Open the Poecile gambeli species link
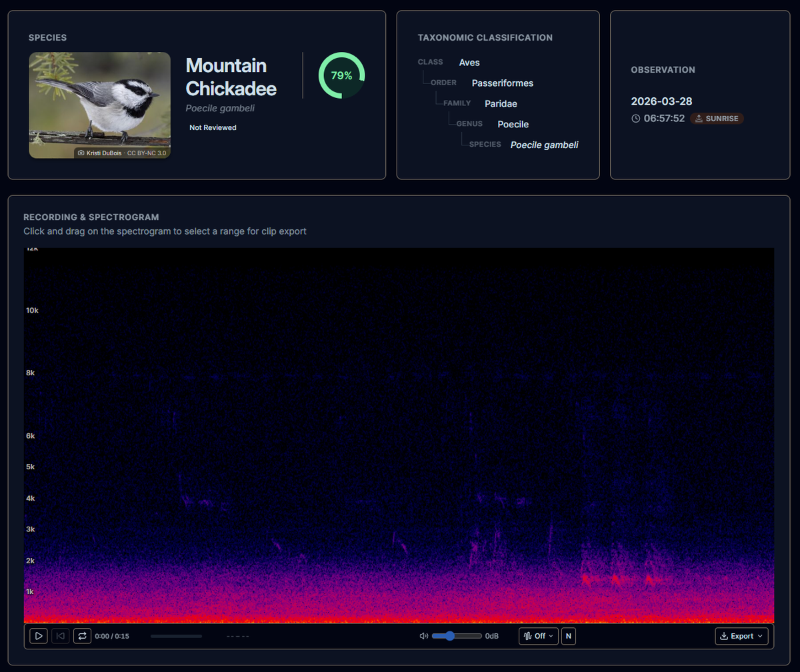The height and width of the screenshot is (672, 800). click(x=543, y=145)
